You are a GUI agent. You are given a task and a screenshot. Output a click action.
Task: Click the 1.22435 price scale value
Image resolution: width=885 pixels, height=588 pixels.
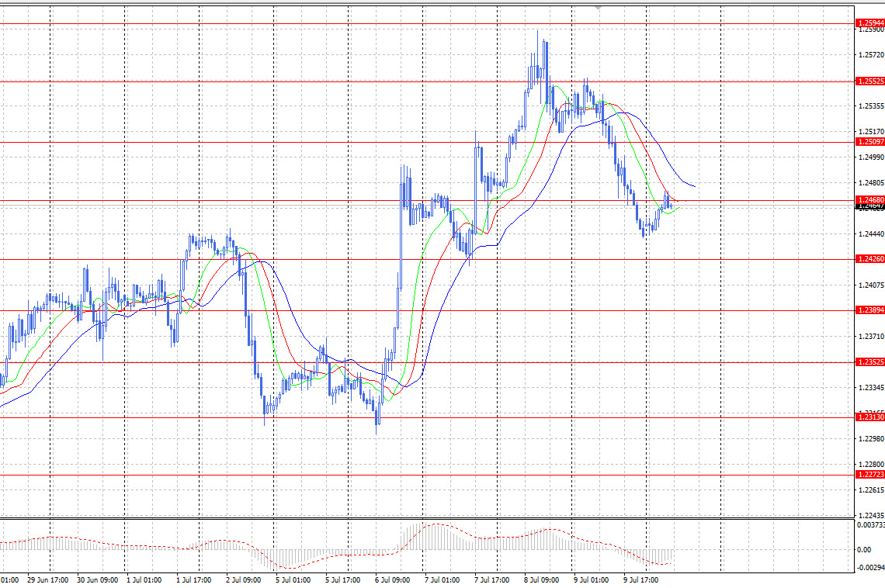[x=871, y=515]
